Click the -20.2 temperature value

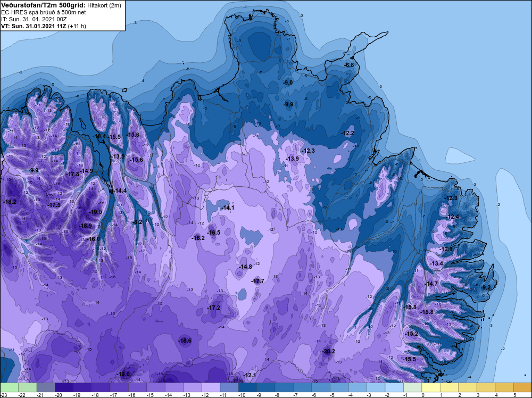pos(329,351)
